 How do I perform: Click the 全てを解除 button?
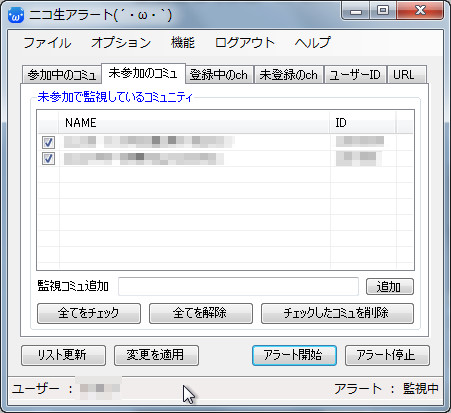point(201,313)
